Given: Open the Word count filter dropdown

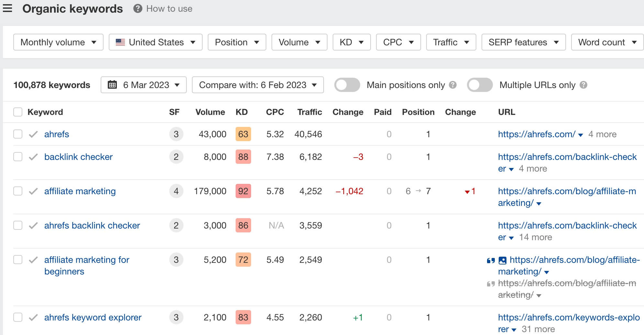Looking at the screenshot, I should pos(607,42).
